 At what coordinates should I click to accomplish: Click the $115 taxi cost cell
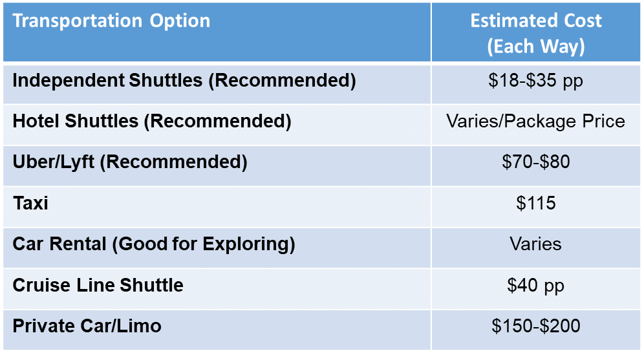[535, 203]
